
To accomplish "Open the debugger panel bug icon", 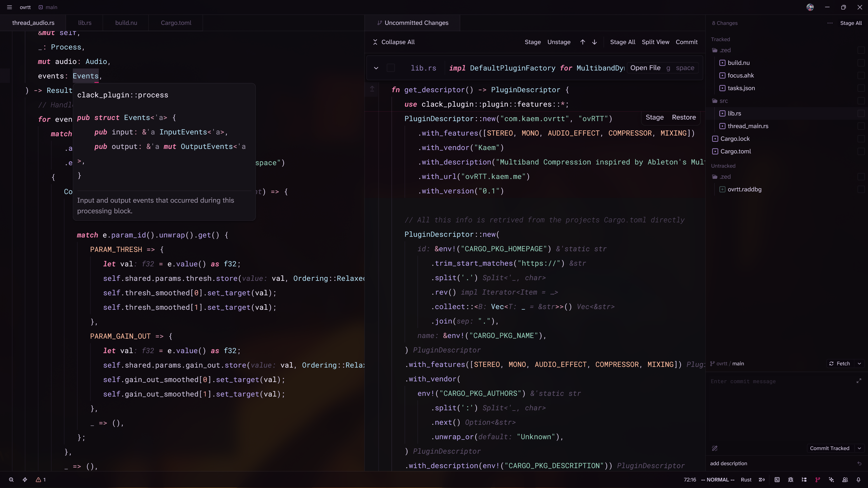I will pos(790,480).
